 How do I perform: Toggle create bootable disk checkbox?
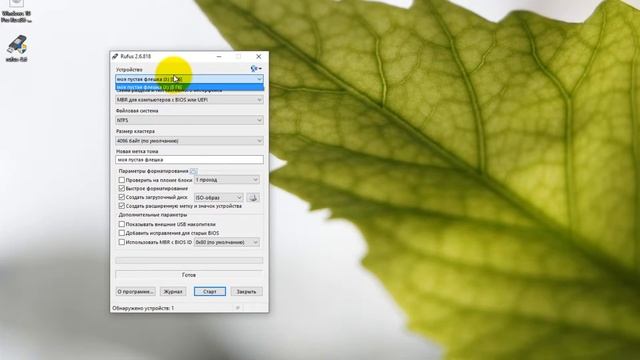(x=122, y=197)
